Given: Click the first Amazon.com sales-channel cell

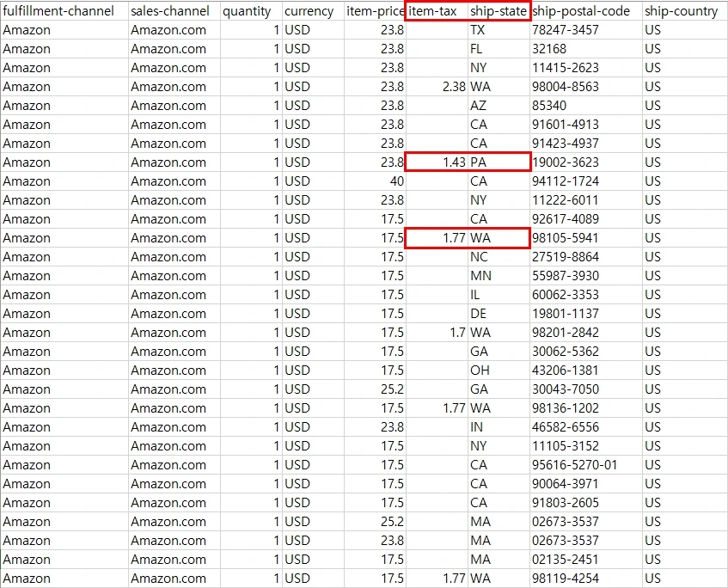Looking at the screenshot, I should [x=169, y=30].
